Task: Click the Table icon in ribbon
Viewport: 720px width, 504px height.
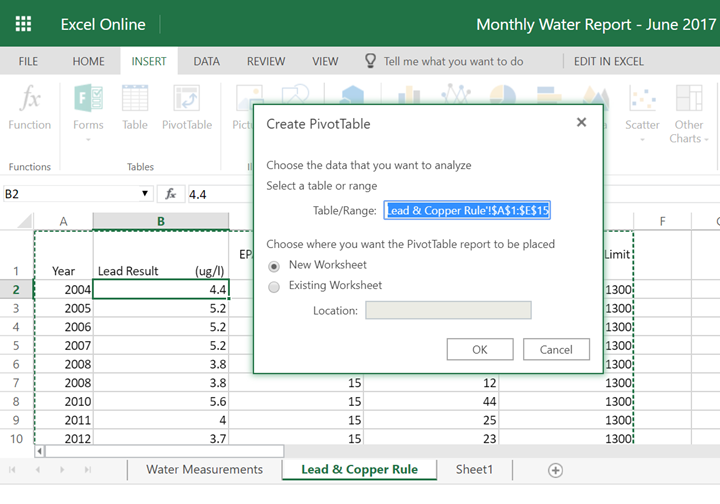Action: [x=135, y=100]
